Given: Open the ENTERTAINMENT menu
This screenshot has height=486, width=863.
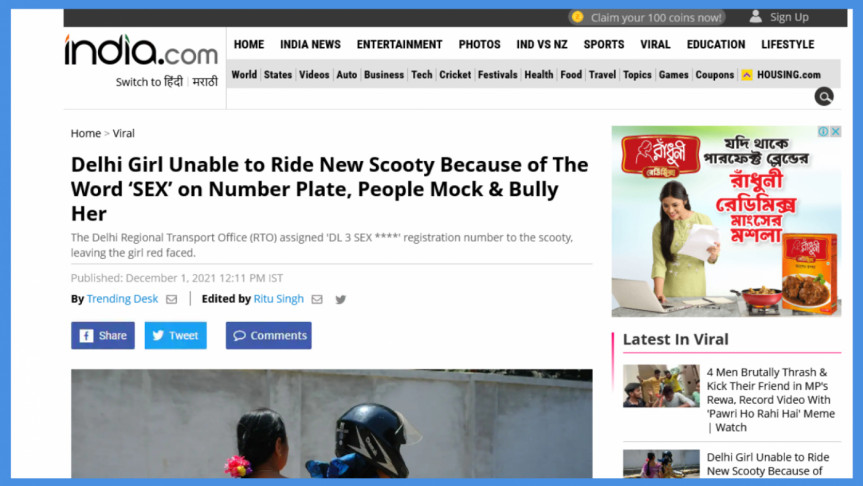Looking at the screenshot, I should [400, 45].
